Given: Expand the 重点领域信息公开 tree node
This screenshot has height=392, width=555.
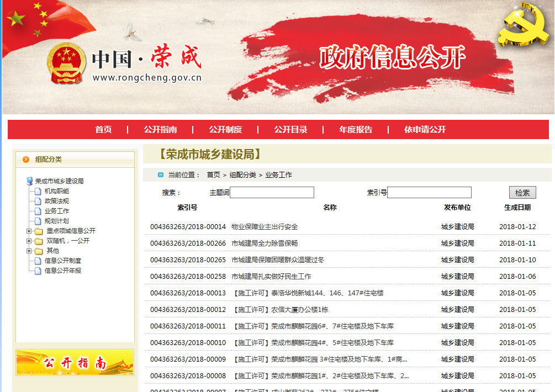Looking at the screenshot, I should (x=29, y=231).
